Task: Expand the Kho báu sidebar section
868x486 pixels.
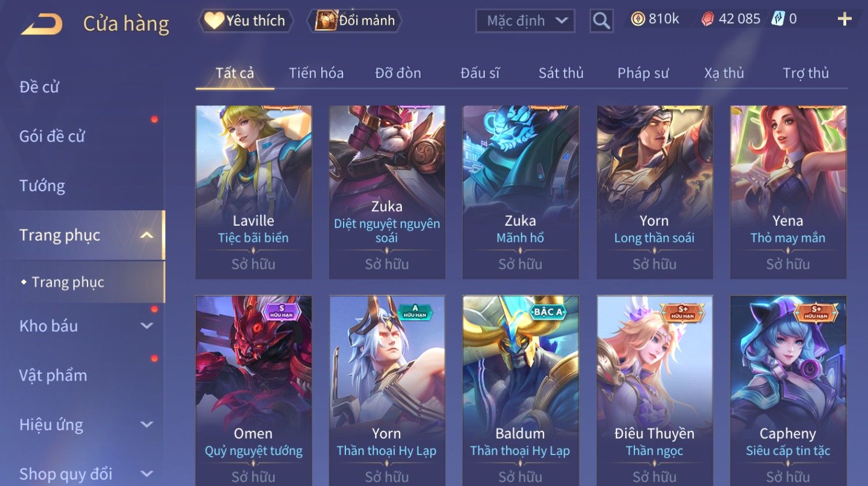Action: (x=147, y=326)
